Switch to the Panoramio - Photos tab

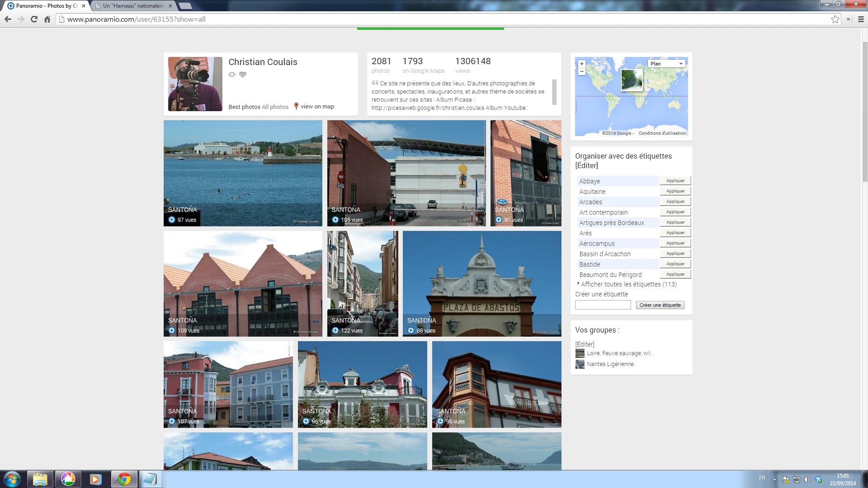(x=47, y=6)
